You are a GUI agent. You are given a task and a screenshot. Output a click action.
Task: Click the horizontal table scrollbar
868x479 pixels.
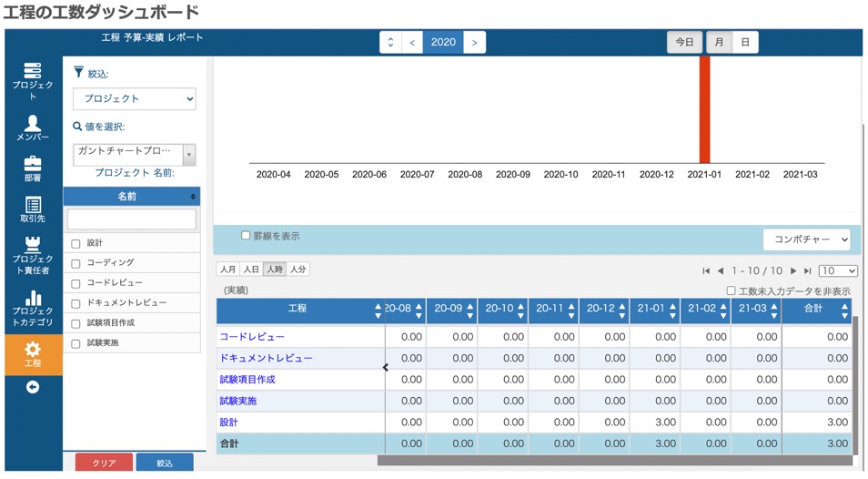(614, 460)
